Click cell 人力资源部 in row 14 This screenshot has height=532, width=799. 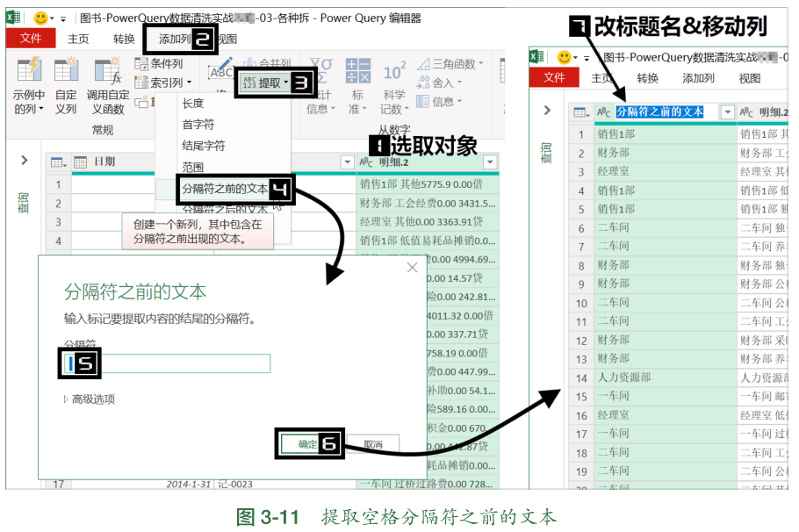click(x=665, y=377)
